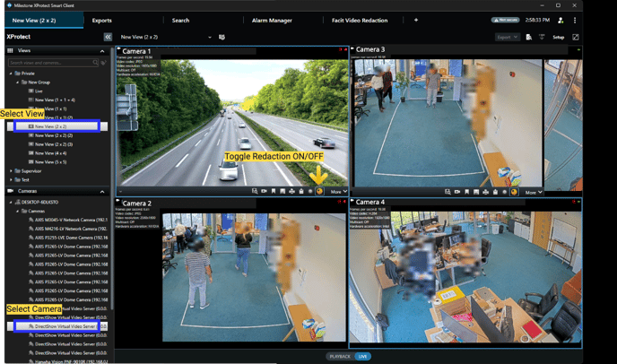The width and height of the screenshot is (617, 364).
Task: Collapse the Views panel section
Action: click(102, 51)
